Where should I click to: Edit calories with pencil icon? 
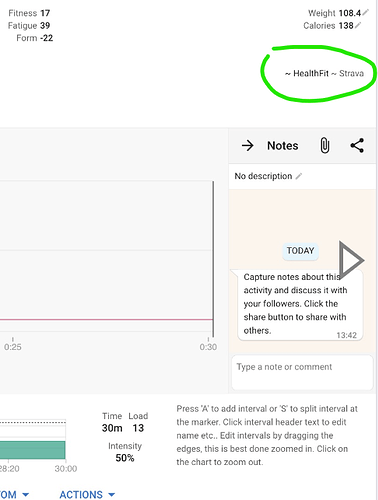358,25
